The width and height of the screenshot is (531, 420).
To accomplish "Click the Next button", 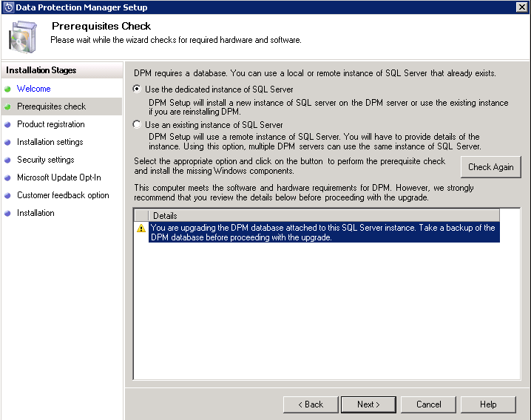I will (368, 404).
